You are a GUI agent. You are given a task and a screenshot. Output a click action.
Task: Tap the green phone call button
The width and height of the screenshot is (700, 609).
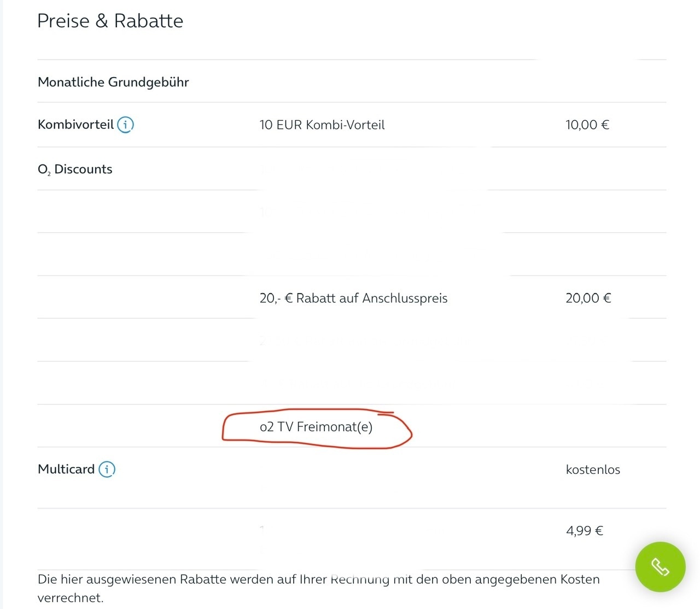[660, 567]
